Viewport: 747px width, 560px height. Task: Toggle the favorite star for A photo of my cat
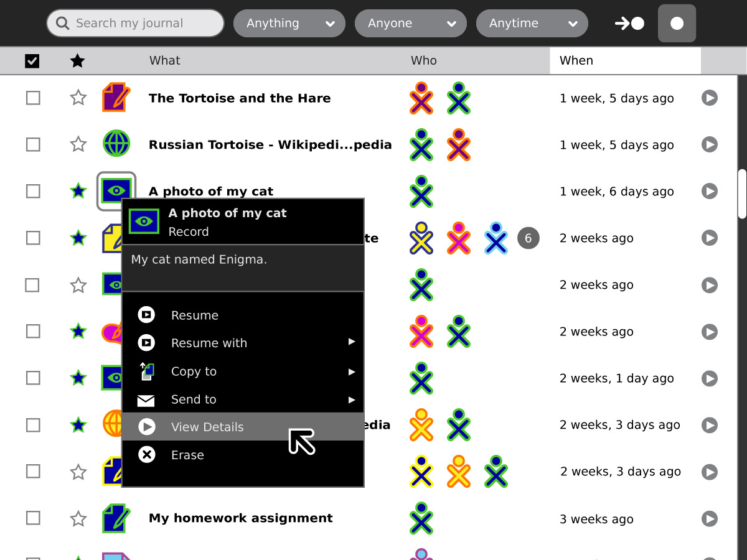click(x=78, y=191)
